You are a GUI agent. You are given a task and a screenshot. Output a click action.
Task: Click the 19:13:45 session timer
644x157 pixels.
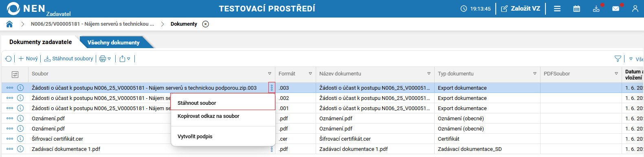476,9
